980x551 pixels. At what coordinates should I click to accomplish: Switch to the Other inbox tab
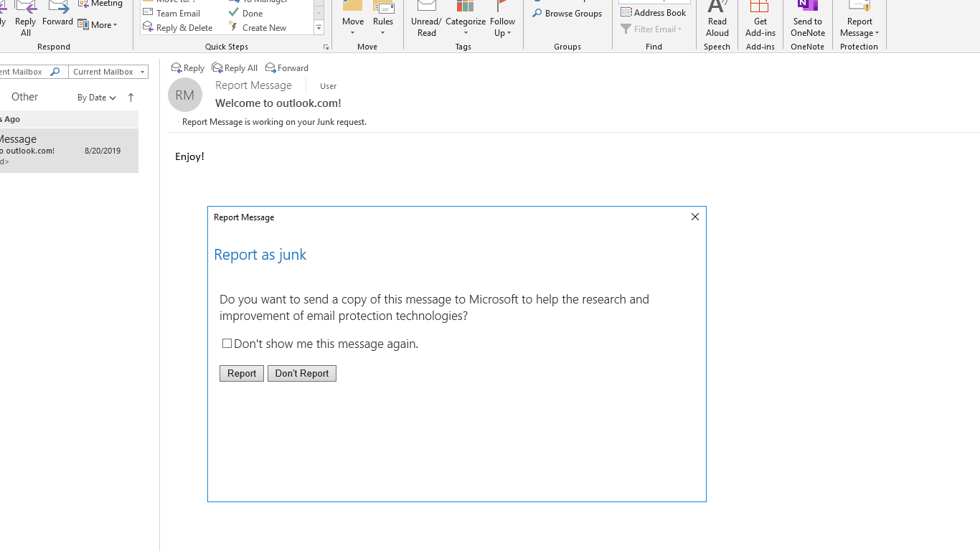click(x=24, y=97)
